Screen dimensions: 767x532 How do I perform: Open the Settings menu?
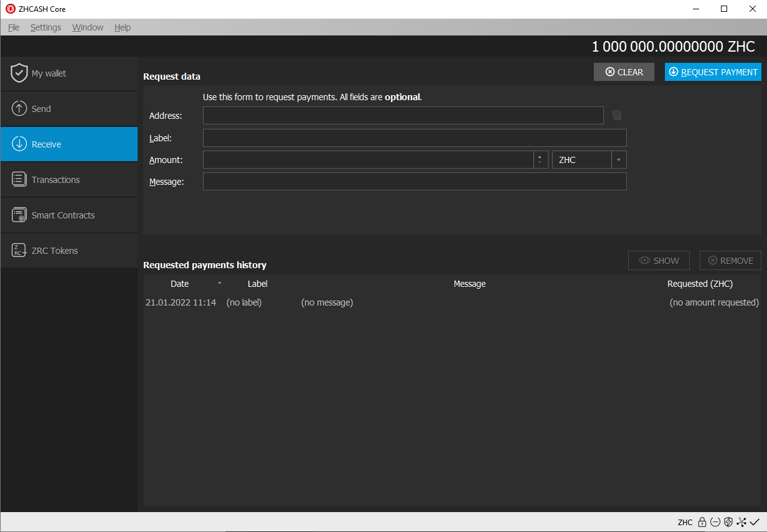point(46,27)
